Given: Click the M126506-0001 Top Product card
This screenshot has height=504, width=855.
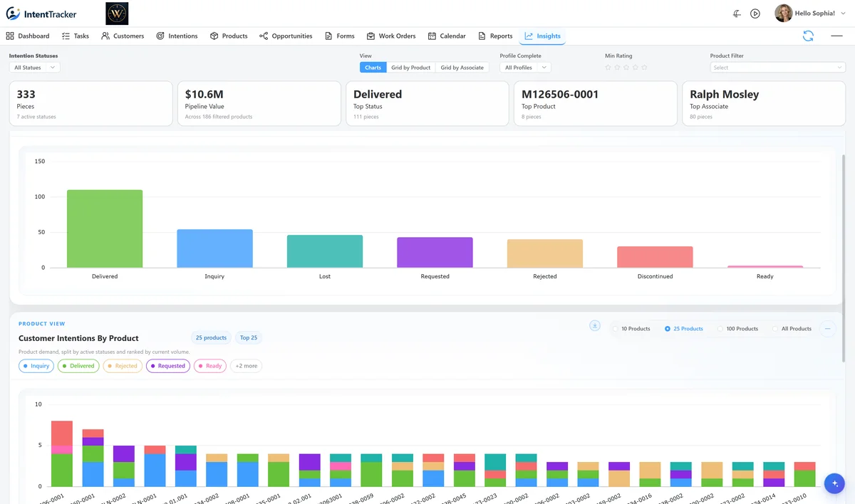Looking at the screenshot, I should [x=596, y=104].
